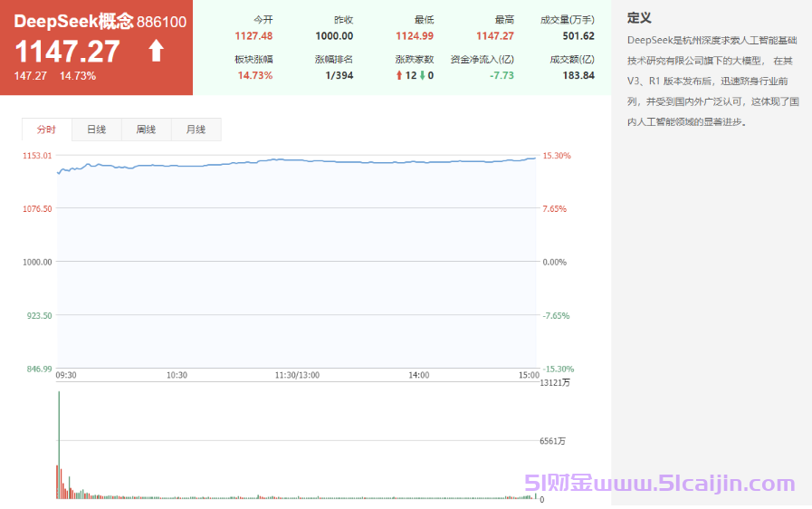This screenshot has height=509, width=812.
Task: Click the 1000.00 price axis label
Action: (x=37, y=263)
